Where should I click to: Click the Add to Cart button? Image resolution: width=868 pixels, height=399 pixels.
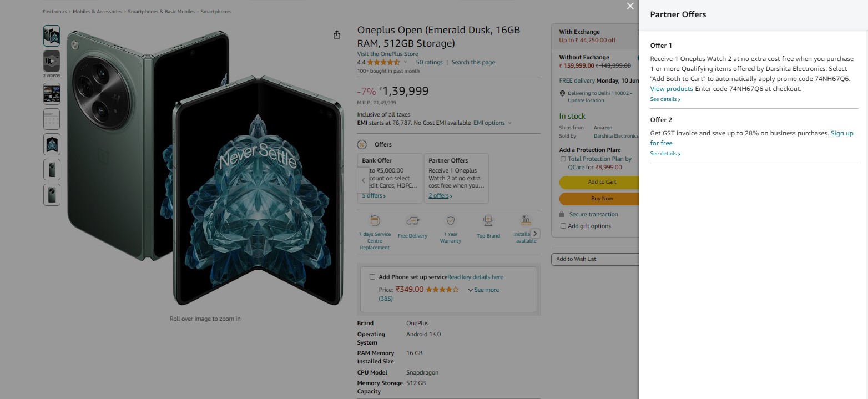pos(602,182)
